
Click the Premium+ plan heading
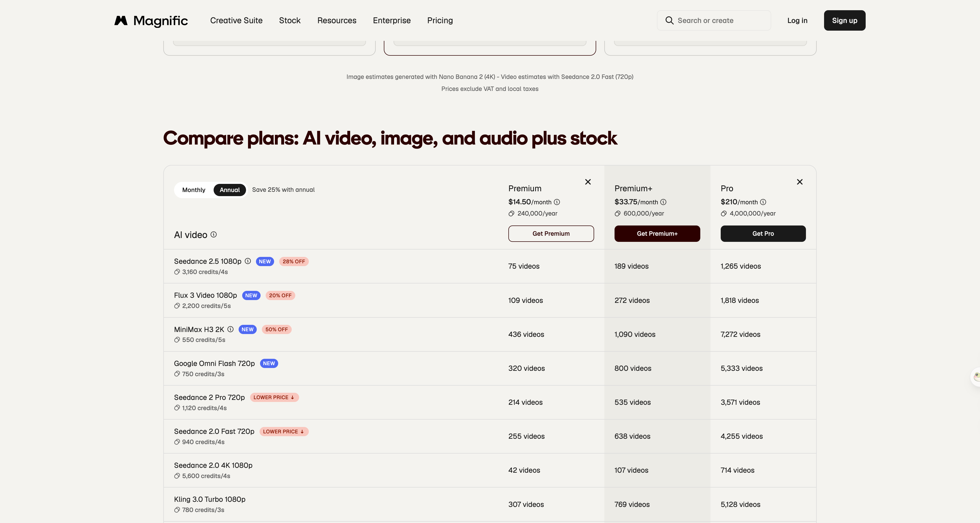click(x=633, y=188)
